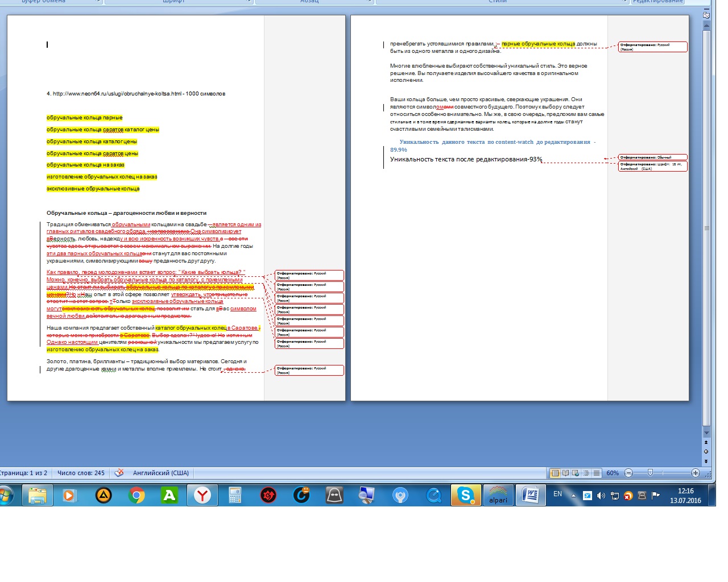Open Yandex Browser from the taskbar
The image size is (728, 582).
[x=202, y=496]
